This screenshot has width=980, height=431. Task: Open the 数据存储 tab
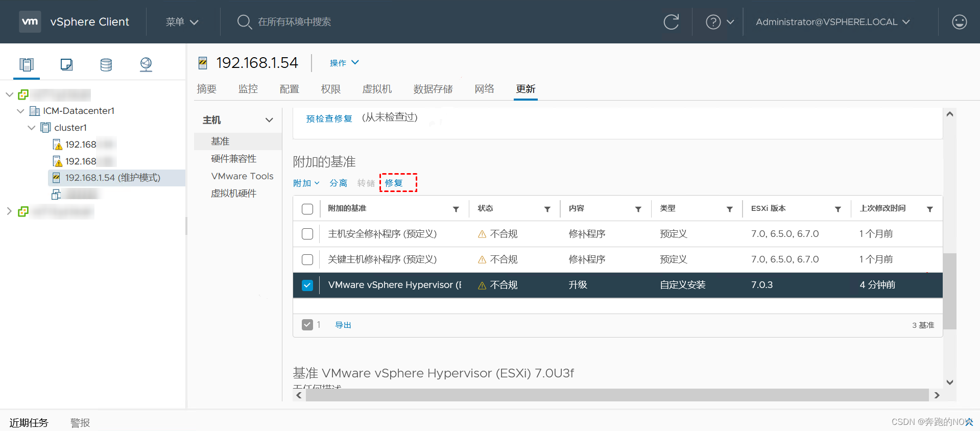[x=433, y=89]
